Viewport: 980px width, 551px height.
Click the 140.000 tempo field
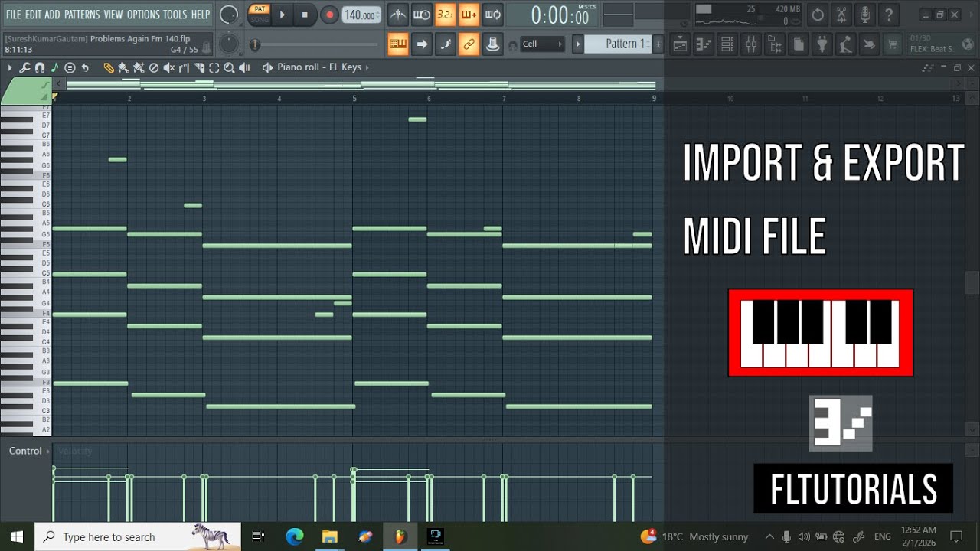pos(360,15)
